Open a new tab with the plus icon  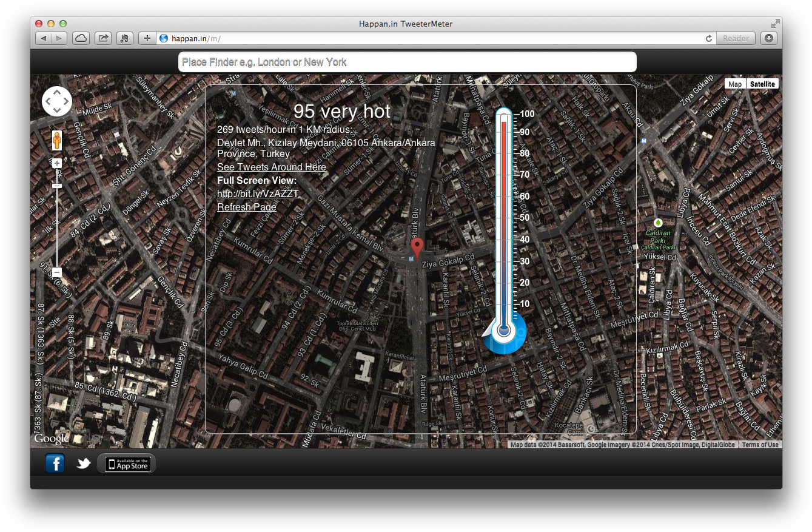click(x=146, y=38)
